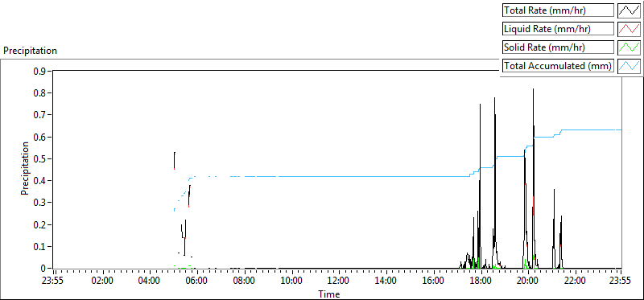
Task: Click the Liquid Rate red line icon
Action: pyautogui.click(x=630, y=29)
